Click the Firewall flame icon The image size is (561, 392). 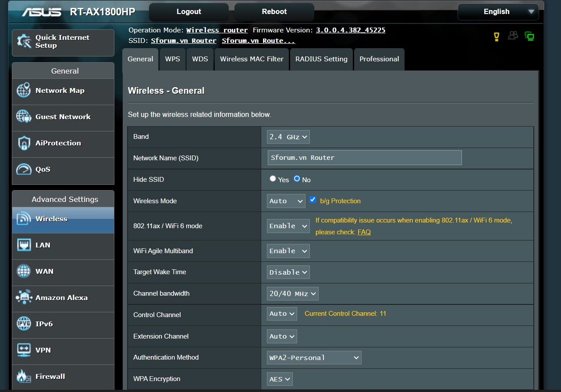[24, 376]
